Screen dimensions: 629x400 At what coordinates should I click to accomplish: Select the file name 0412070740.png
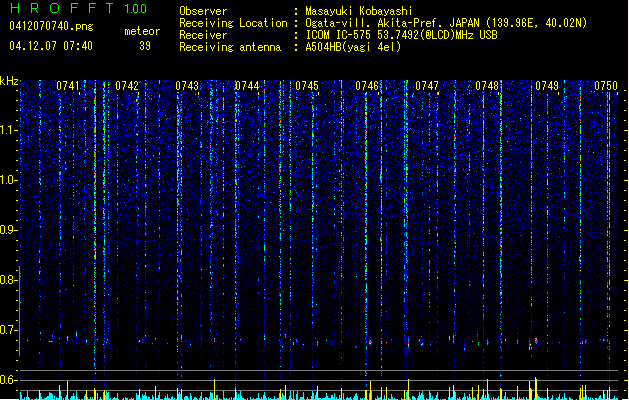[x=51, y=26]
